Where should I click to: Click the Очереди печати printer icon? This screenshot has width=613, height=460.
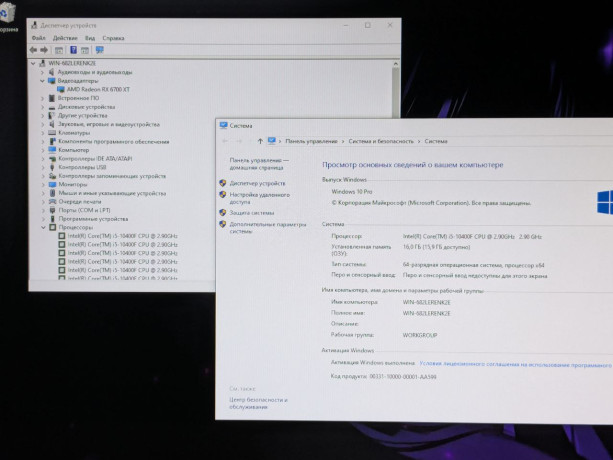coord(52,202)
